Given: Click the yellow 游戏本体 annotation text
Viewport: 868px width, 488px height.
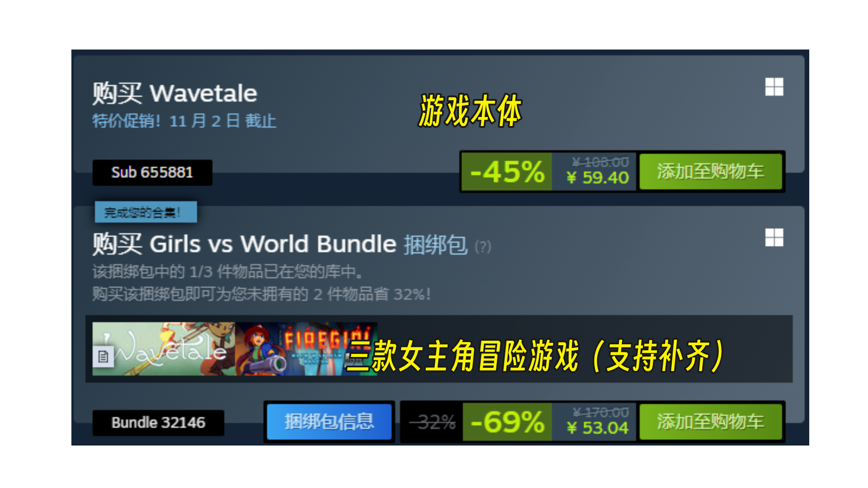Looking at the screenshot, I should pos(470,111).
